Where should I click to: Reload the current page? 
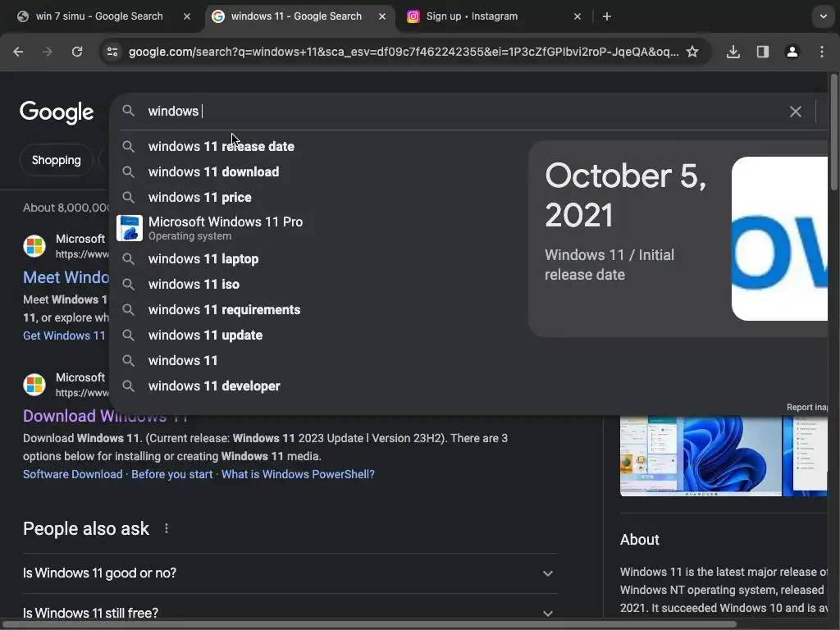[x=77, y=52]
